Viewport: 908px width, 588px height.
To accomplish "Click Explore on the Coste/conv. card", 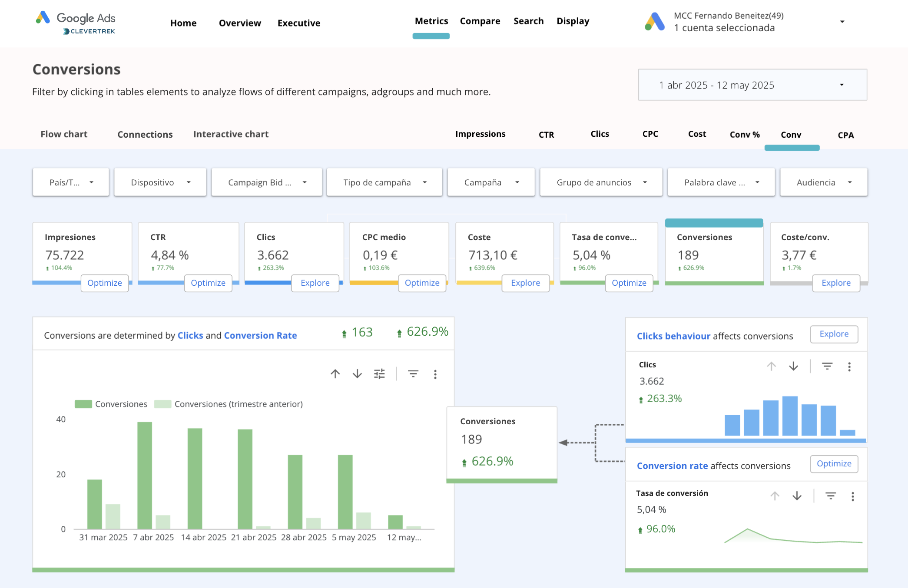I will pos(836,283).
